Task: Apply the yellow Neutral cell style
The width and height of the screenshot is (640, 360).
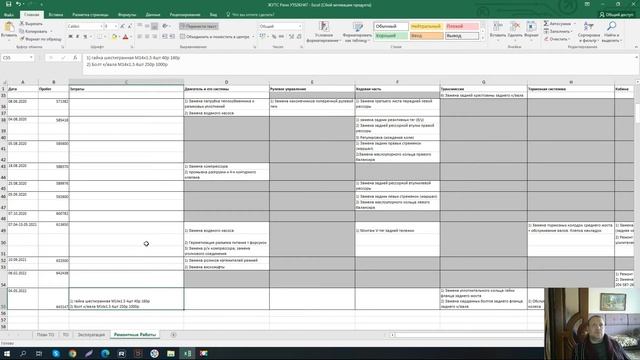Action: 426,26
